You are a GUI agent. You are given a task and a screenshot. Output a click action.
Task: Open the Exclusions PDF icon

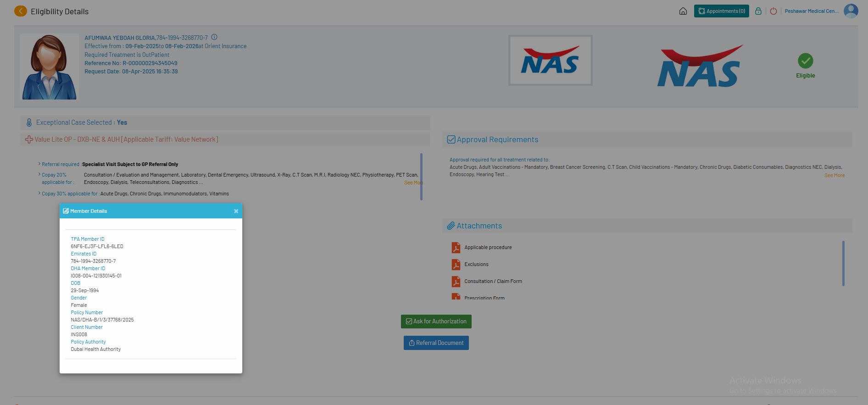[456, 265]
